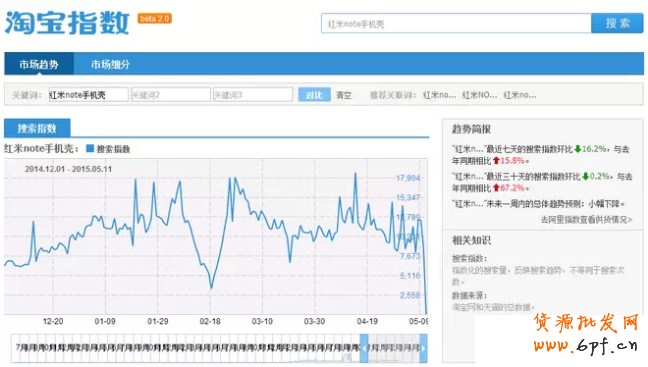
Task: Click the 17,904 y-axis value label
Action: point(408,178)
